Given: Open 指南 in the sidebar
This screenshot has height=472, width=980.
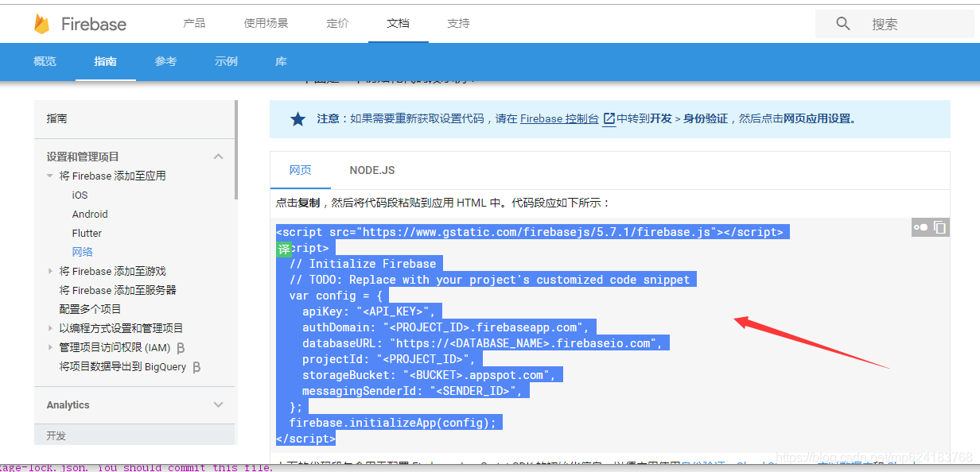Looking at the screenshot, I should click(56, 118).
